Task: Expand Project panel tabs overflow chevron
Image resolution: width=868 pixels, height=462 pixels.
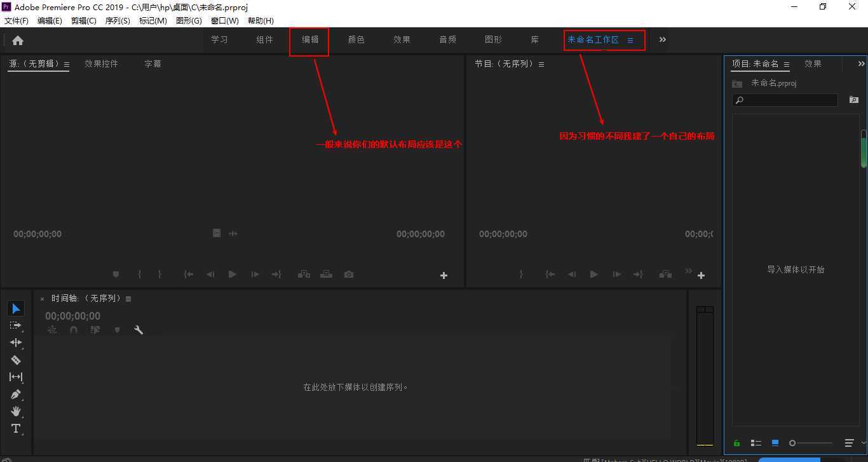Action: (862, 64)
